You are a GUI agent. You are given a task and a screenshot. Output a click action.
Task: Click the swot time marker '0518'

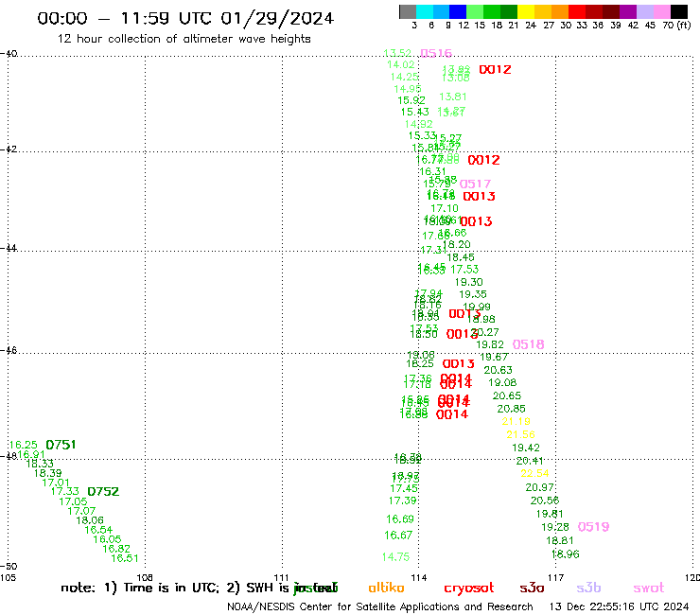point(528,344)
